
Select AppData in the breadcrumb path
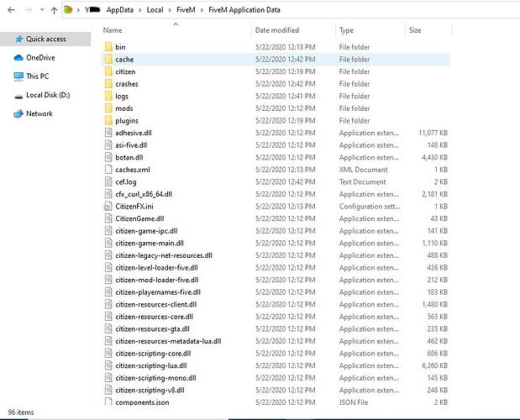click(x=120, y=10)
